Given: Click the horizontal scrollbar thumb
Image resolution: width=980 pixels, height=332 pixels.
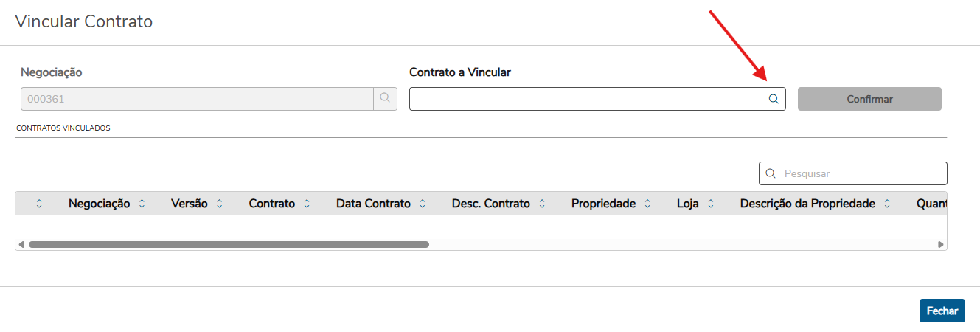Looking at the screenshot, I should [x=229, y=244].
